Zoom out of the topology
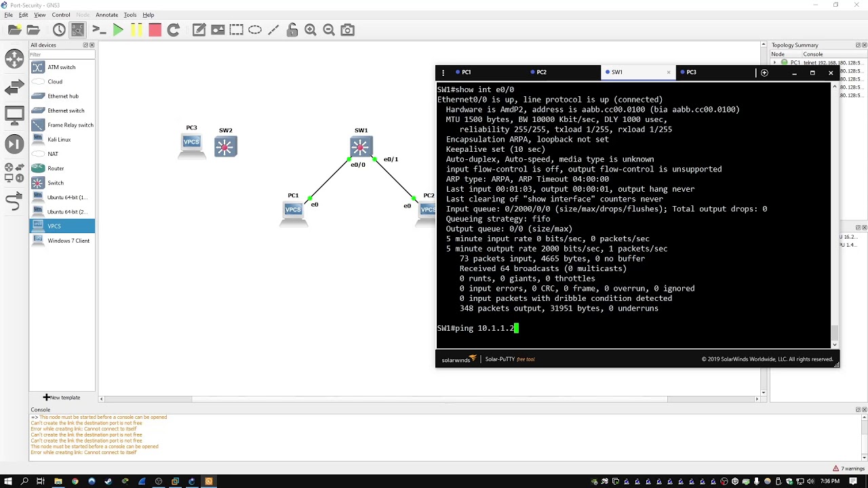This screenshot has height=488, width=868. click(x=329, y=30)
